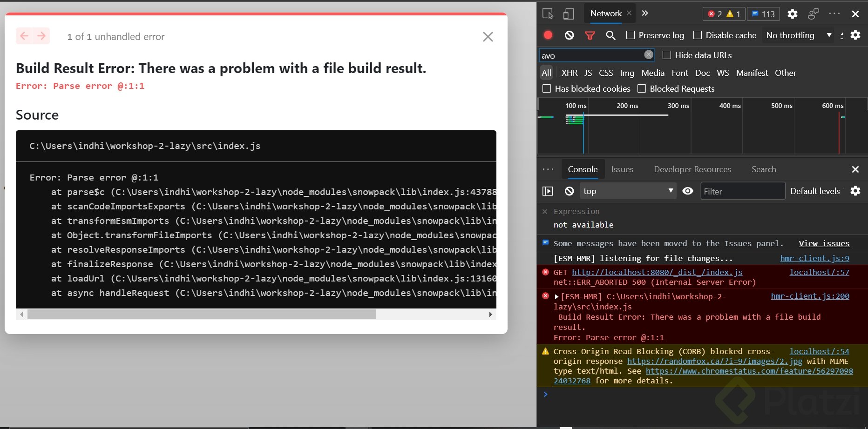The image size is (868, 429).
Task: Toggle the device emulation mode
Action: coord(568,14)
